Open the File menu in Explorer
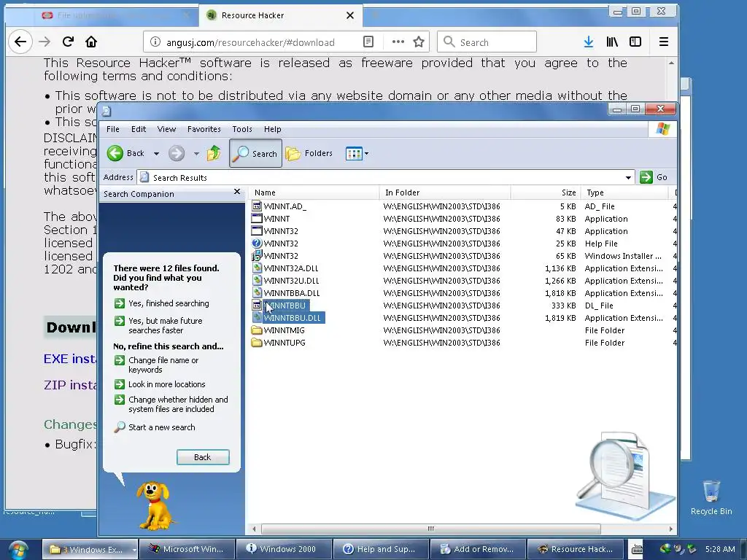The width and height of the screenshot is (747, 560). pyautogui.click(x=113, y=129)
